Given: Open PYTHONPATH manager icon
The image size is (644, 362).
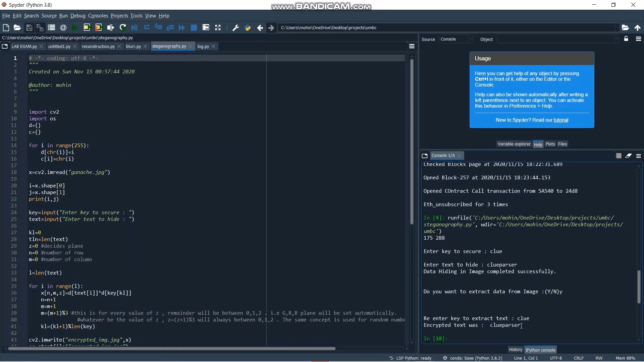Looking at the screenshot, I should pos(248,27).
